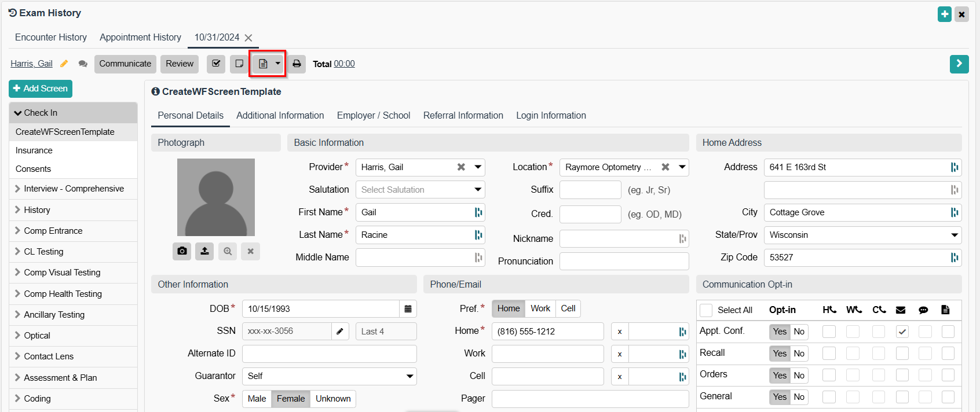Click the print icon in toolbar
Viewport: 980px width, 412px height.
pyautogui.click(x=297, y=64)
